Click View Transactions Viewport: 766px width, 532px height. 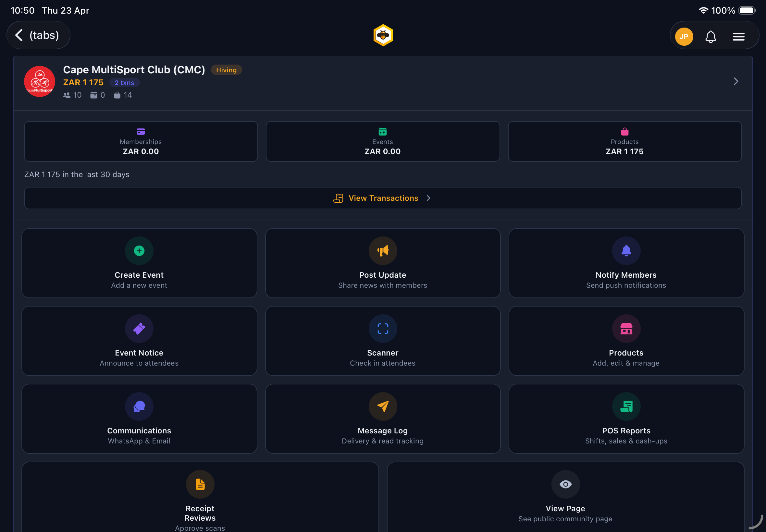point(383,198)
